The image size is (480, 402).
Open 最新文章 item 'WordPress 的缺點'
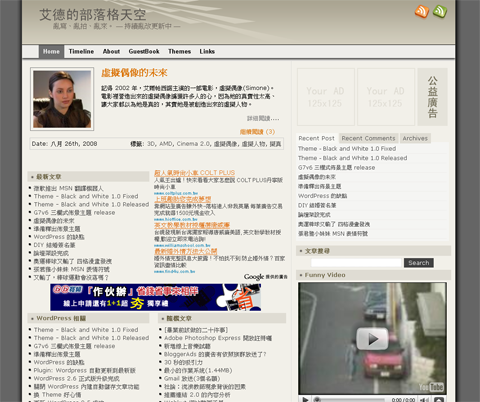[x=59, y=237]
